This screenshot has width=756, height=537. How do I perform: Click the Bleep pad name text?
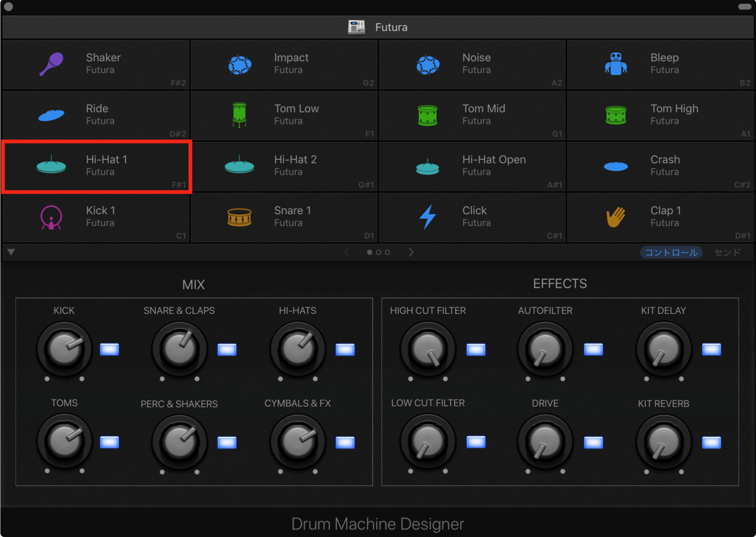665,57
